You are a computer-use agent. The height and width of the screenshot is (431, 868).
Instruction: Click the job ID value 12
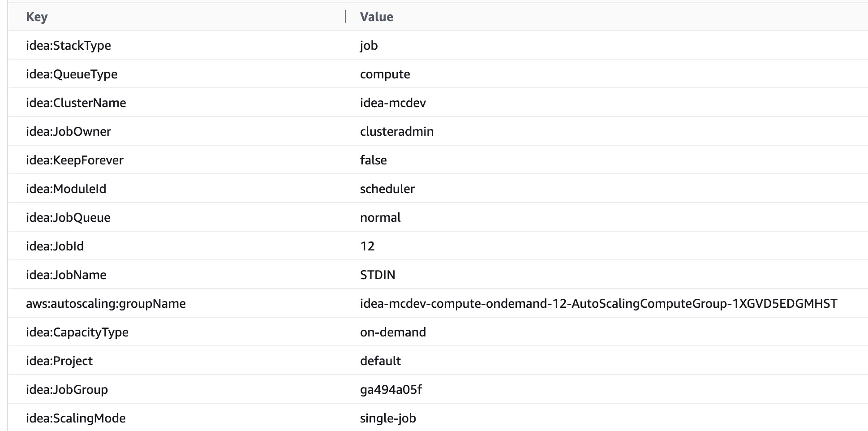367,246
